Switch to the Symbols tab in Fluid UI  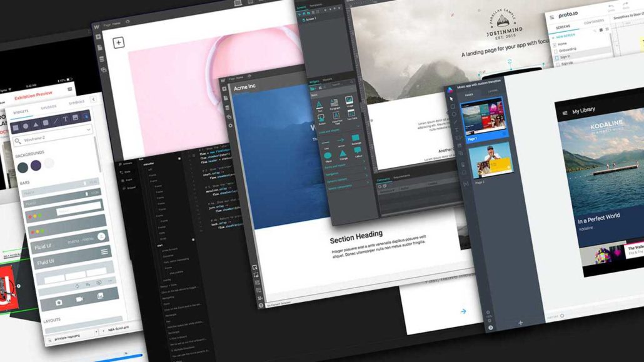point(76,103)
